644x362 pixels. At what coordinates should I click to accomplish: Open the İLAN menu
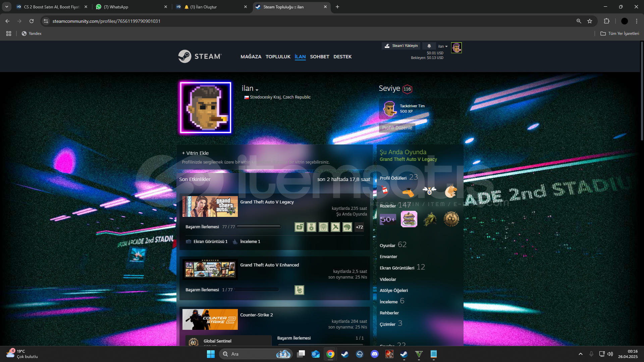point(300,57)
